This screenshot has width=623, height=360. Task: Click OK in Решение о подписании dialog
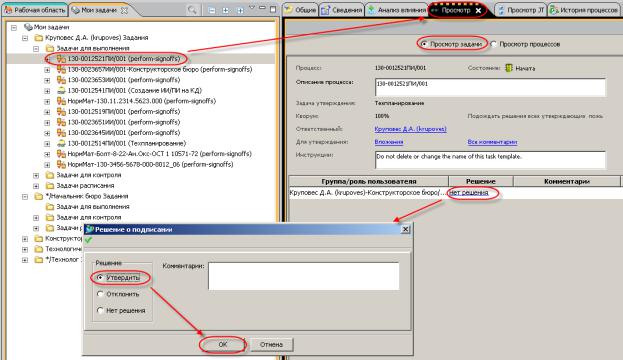coord(222,345)
